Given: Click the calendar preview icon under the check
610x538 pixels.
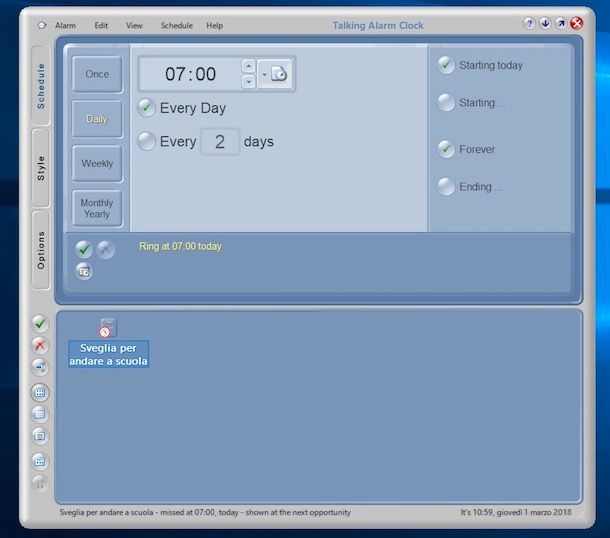Looking at the screenshot, I should tap(84, 272).
